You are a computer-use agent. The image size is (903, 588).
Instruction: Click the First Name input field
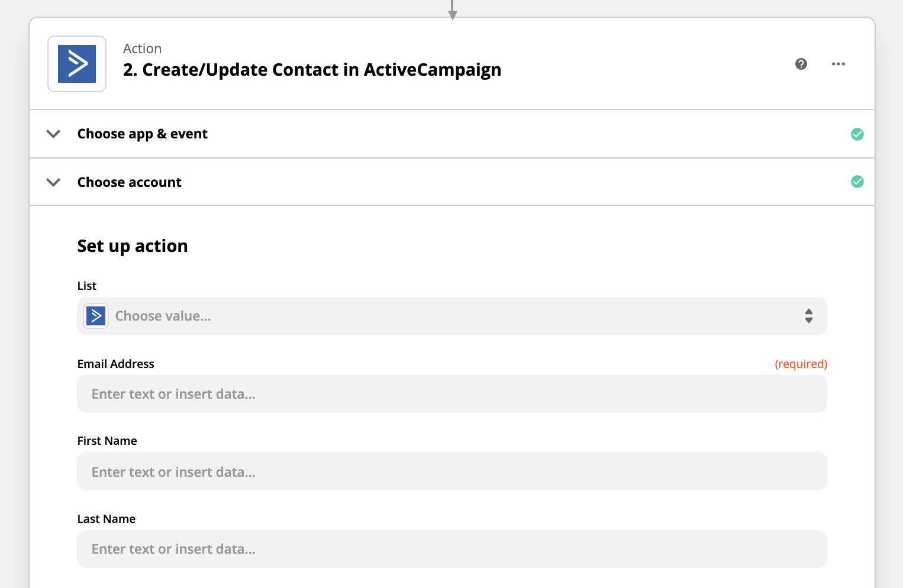[452, 471]
